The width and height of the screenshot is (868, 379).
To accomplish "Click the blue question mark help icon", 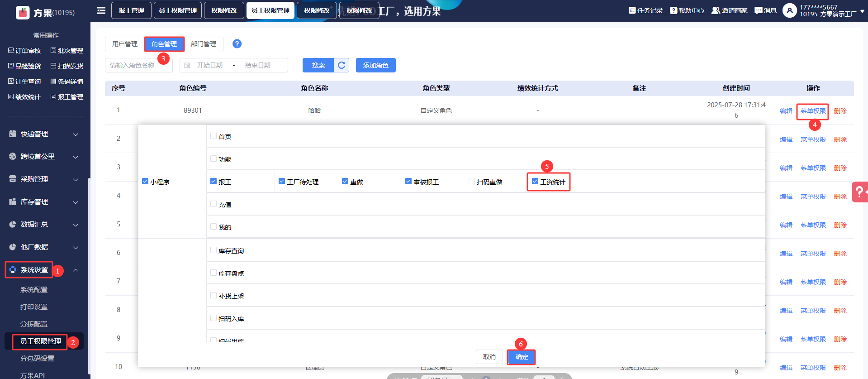I will pyautogui.click(x=237, y=44).
